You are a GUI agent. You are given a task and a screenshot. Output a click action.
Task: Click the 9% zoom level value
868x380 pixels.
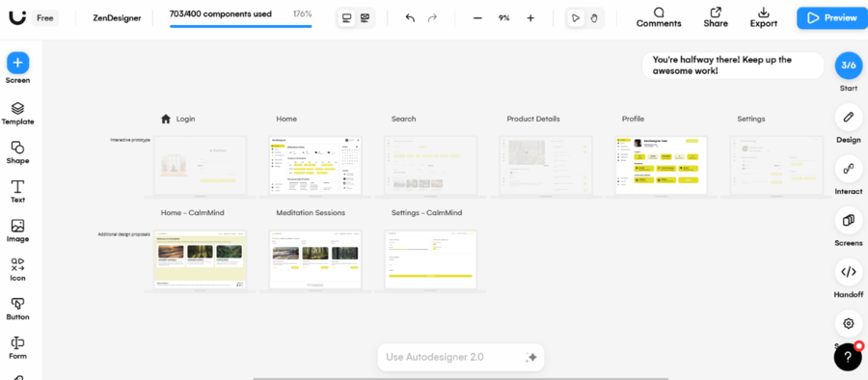coord(503,17)
